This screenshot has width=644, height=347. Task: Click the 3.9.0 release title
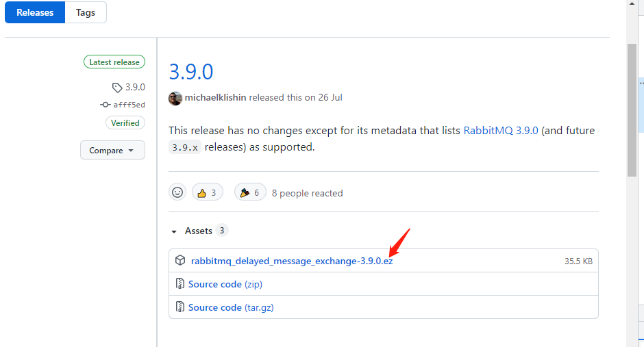coord(191,71)
